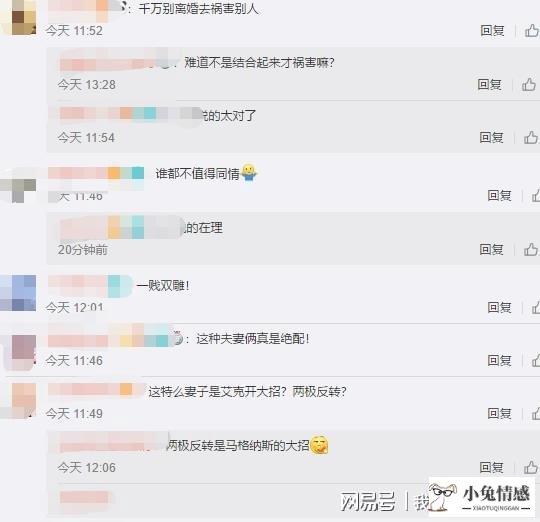The height and width of the screenshot is (522, 540).
Task: Reply to the 谁都不值得同情 comment
Action: click(499, 196)
